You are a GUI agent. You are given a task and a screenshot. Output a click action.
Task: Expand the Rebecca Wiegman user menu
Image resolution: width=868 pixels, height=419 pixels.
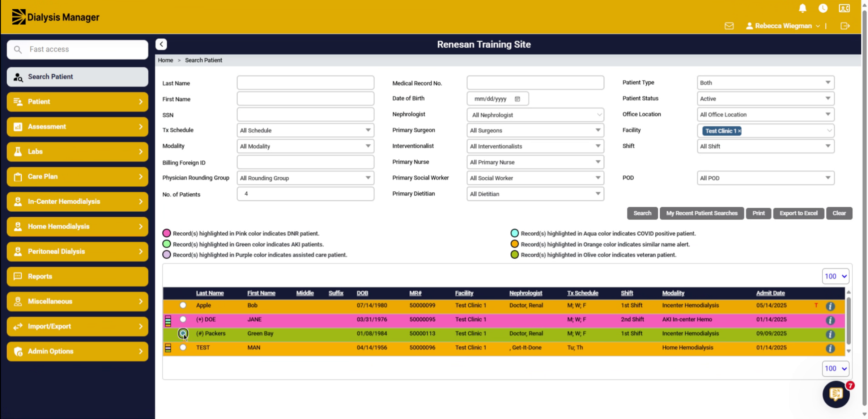coord(783,26)
